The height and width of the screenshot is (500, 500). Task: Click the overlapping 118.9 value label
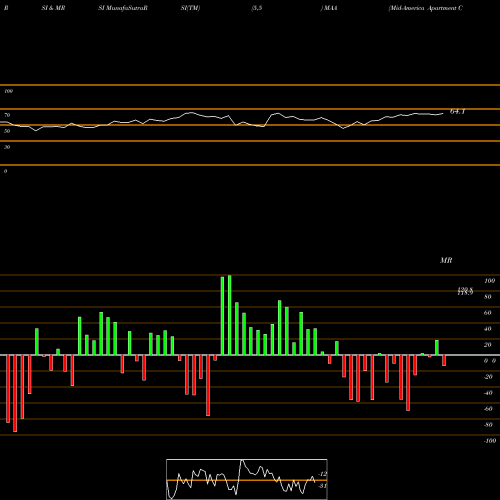point(465,293)
